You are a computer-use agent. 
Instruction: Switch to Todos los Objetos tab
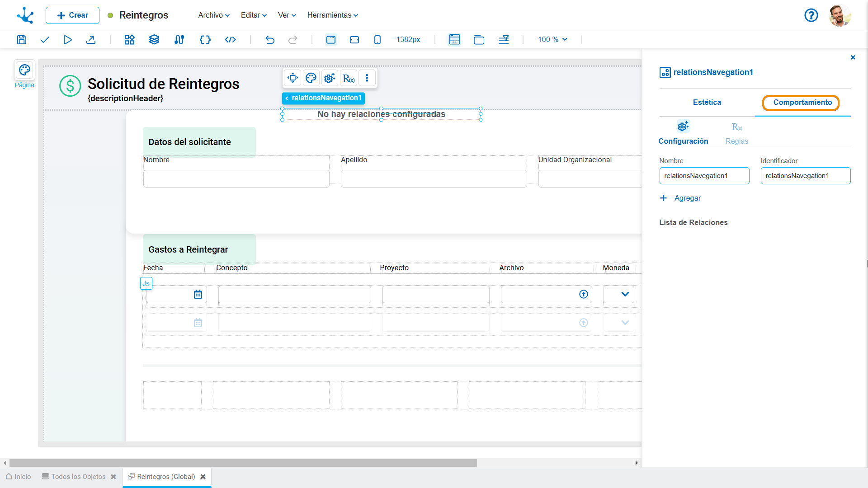74,477
